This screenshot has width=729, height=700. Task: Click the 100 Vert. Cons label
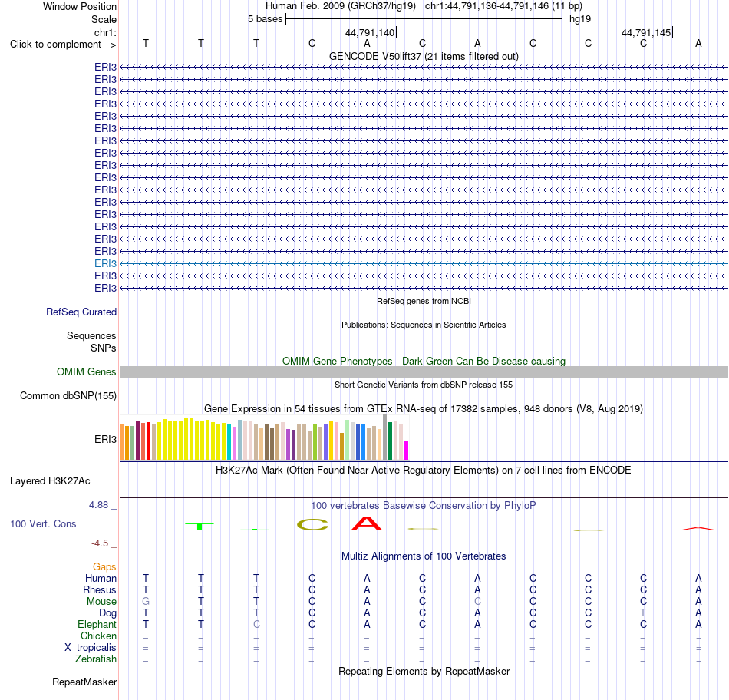[43, 523]
